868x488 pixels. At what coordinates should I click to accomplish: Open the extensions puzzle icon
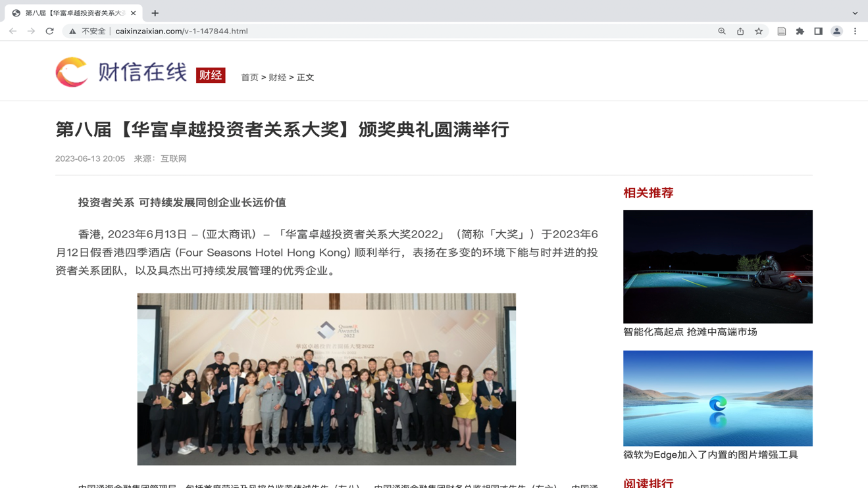tap(800, 31)
